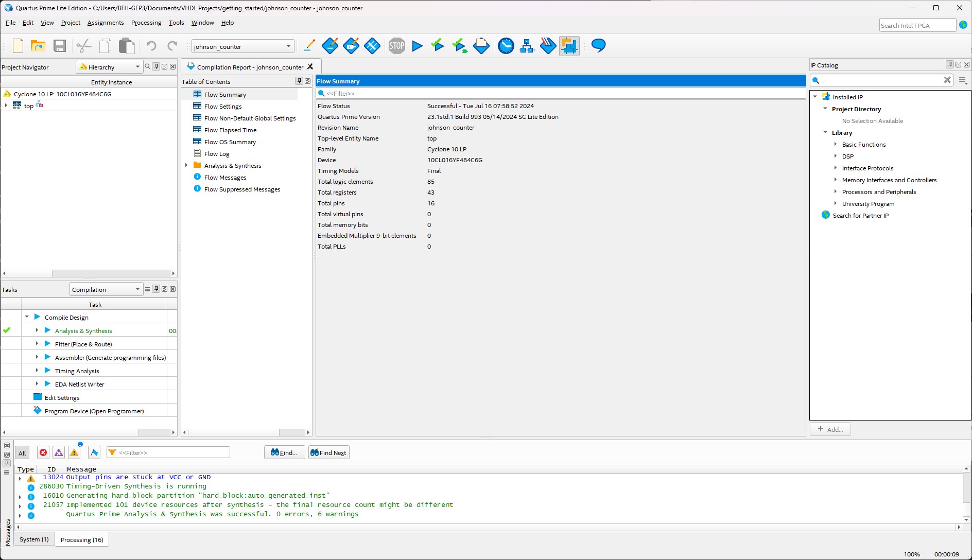
Task: Open the netlist hierarchy viewer icon
Action: [x=527, y=46]
